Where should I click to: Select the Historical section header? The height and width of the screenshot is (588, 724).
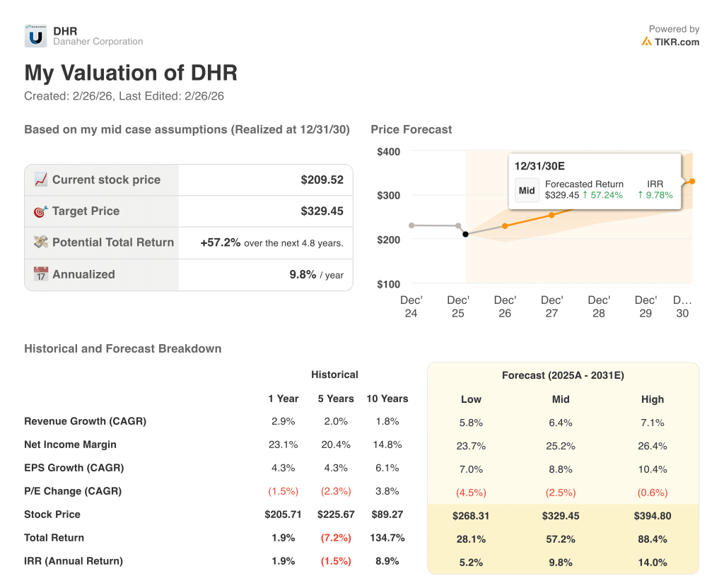point(334,375)
